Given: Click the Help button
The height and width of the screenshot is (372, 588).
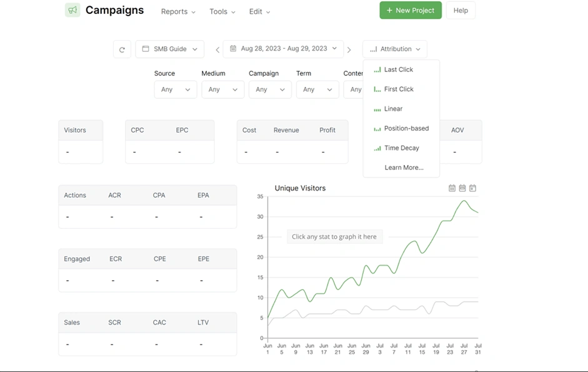Looking at the screenshot, I should tap(461, 11).
